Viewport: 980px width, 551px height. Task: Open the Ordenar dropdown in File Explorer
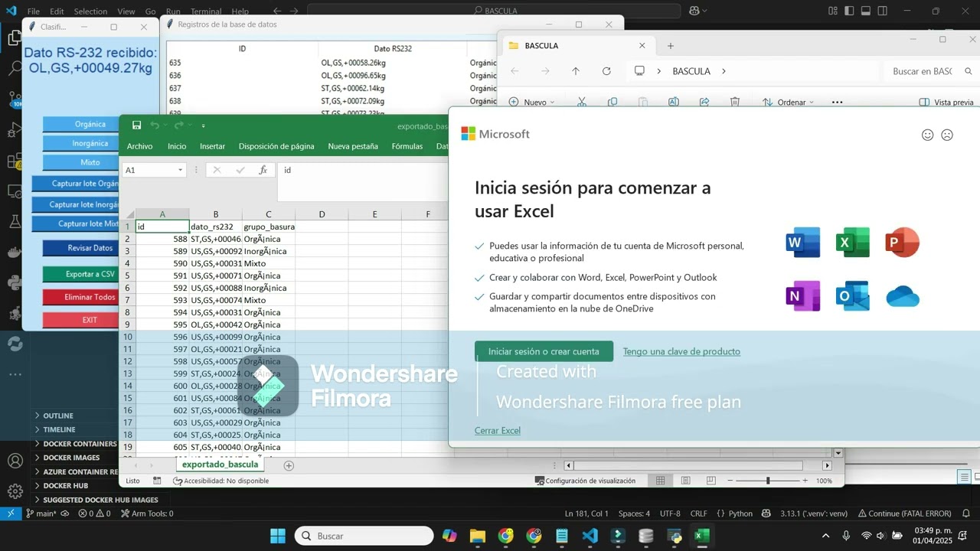[x=787, y=102]
